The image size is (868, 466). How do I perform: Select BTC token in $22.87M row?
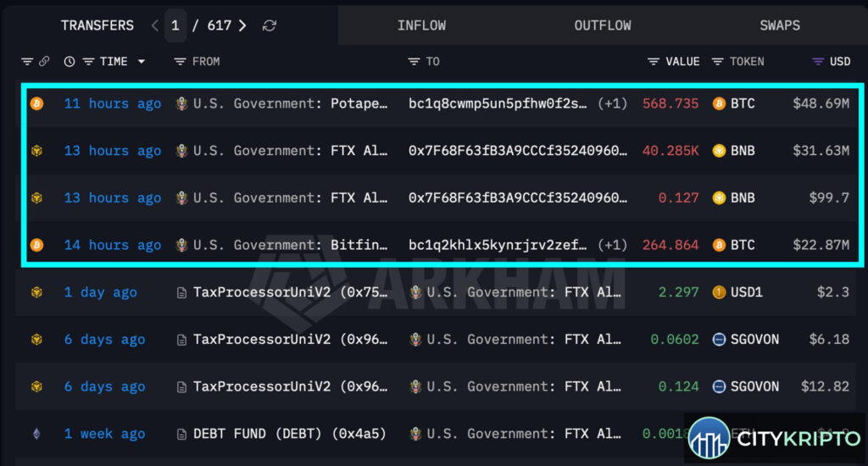coord(743,245)
